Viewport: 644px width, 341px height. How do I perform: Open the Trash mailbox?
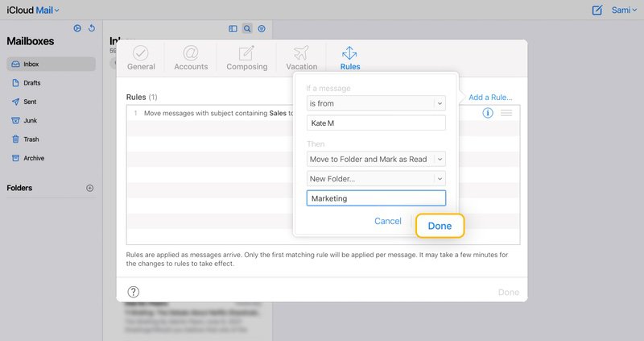[51, 139]
